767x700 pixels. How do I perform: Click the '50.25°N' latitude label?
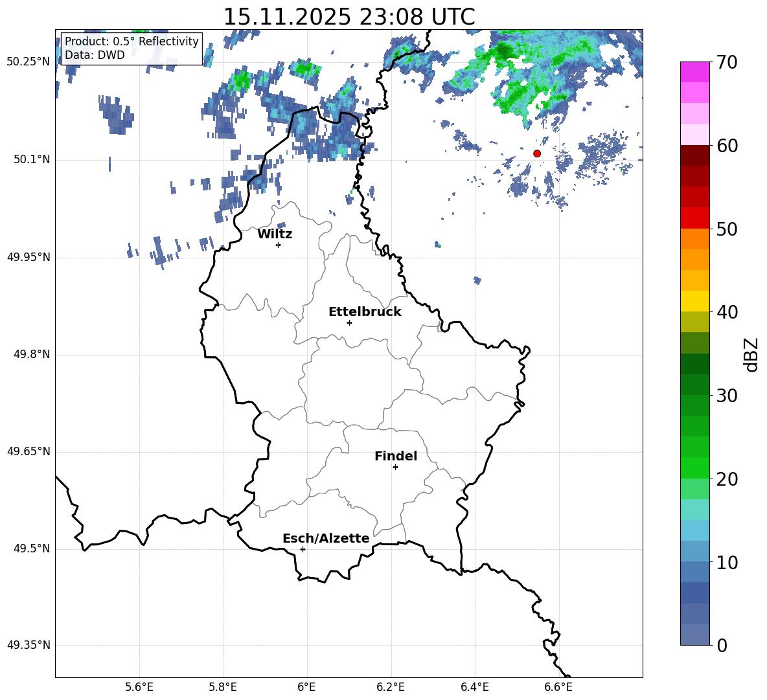click(x=29, y=62)
